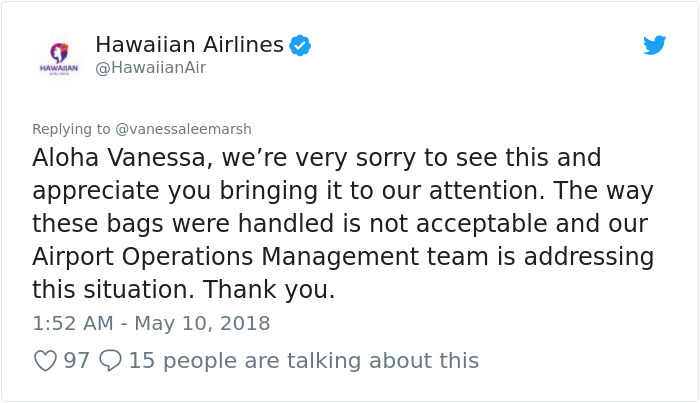Click the like count 97
Screen dimensions: 700x403
point(77,360)
